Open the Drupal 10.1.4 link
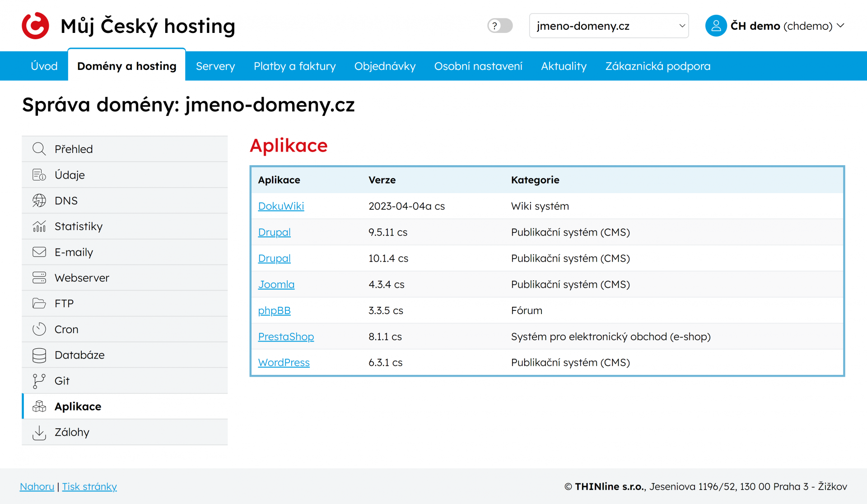This screenshot has width=867, height=504. pos(274,259)
